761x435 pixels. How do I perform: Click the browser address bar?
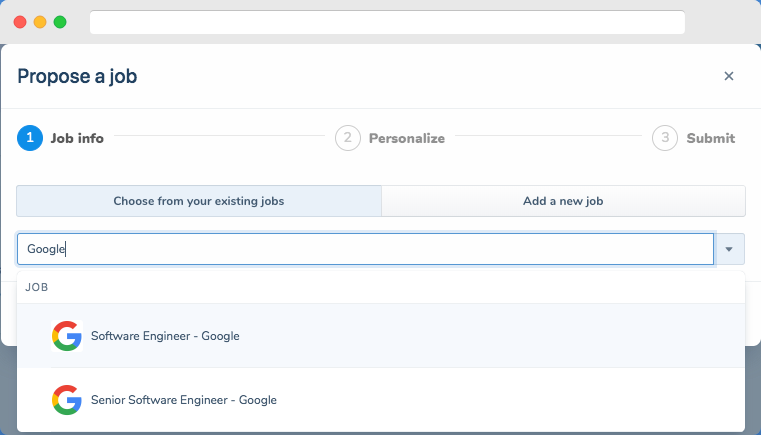(387, 22)
